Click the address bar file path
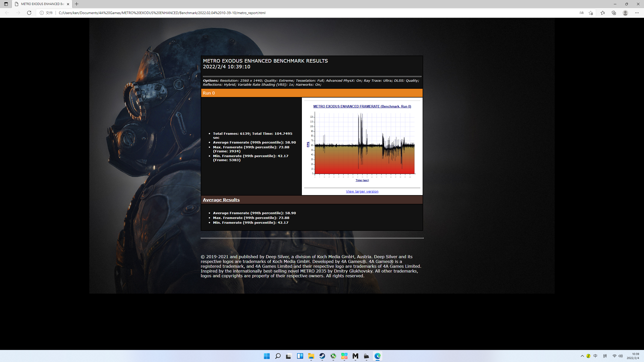This screenshot has height=362, width=644. [x=162, y=13]
